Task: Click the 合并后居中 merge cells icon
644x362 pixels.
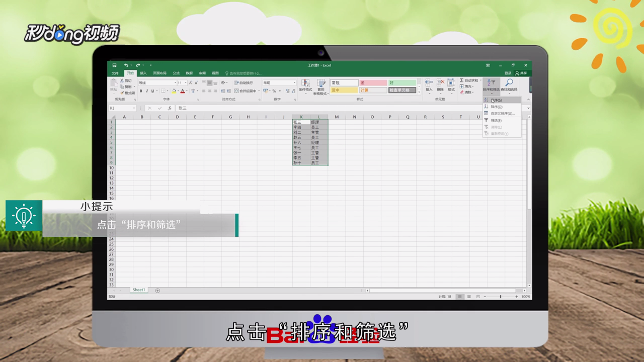Action: point(246,91)
